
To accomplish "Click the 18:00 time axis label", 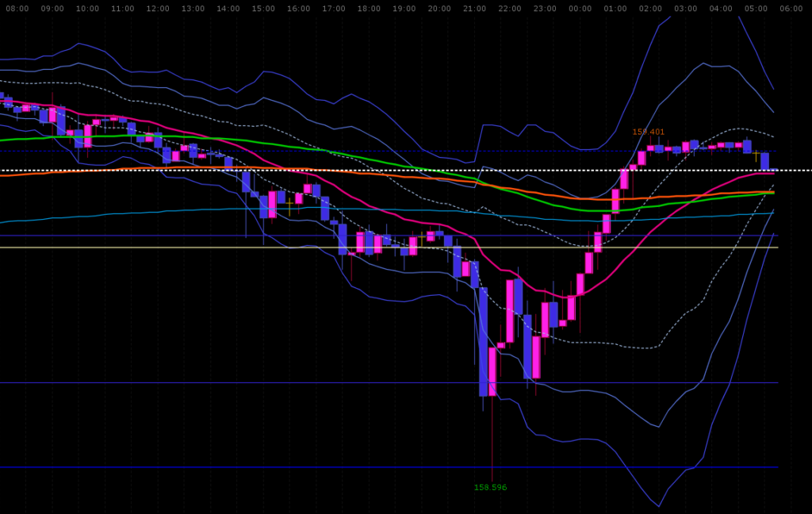I will [370, 9].
